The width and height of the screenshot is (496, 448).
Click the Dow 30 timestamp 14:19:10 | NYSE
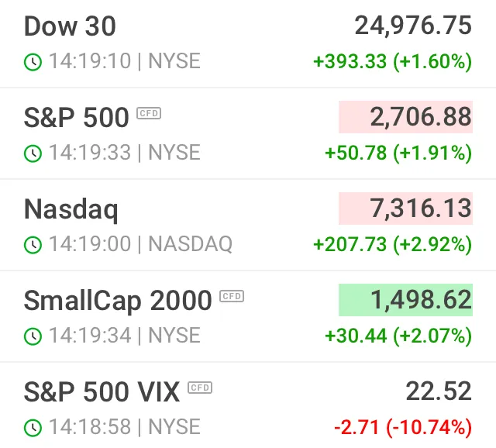tap(125, 61)
